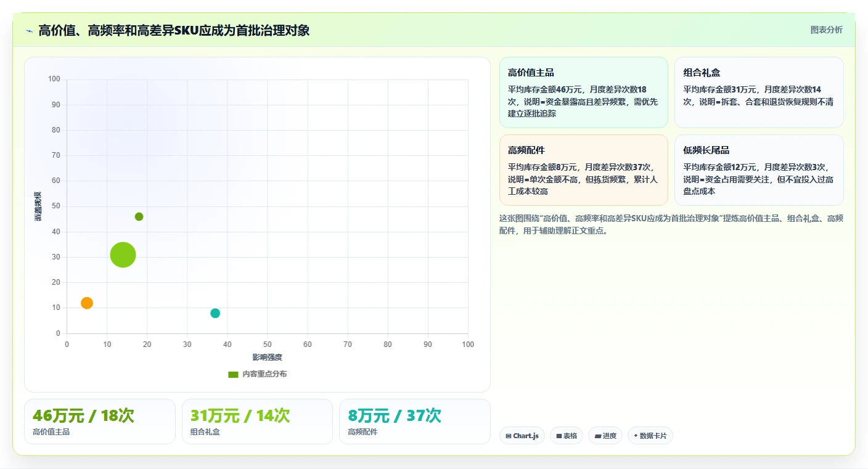Click the 8万元 / 37次 stat card
The height and width of the screenshot is (469, 868).
(x=415, y=422)
